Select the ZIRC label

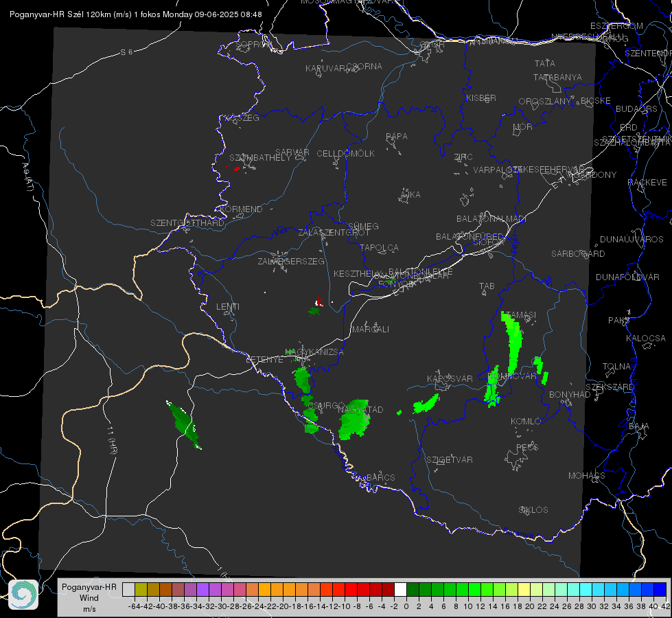click(463, 157)
